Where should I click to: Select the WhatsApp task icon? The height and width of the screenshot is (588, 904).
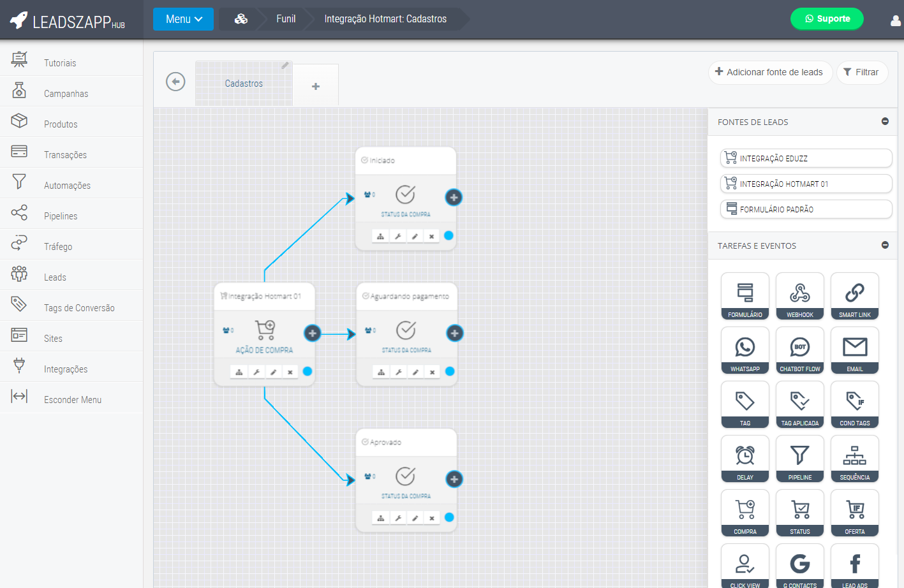click(745, 350)
